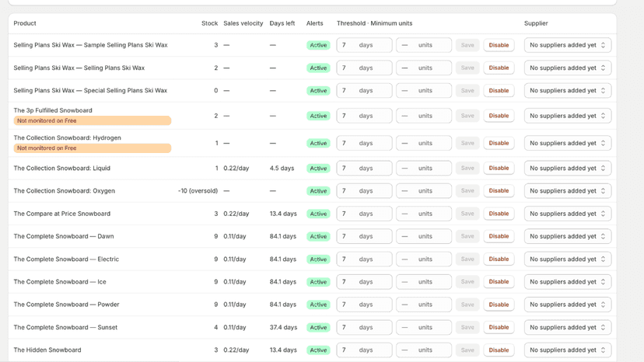The image size is (644, 362).
Task: Disable alerts for The Collection Snowboard: Hydrogen
Action: click(x=499, y=143)
